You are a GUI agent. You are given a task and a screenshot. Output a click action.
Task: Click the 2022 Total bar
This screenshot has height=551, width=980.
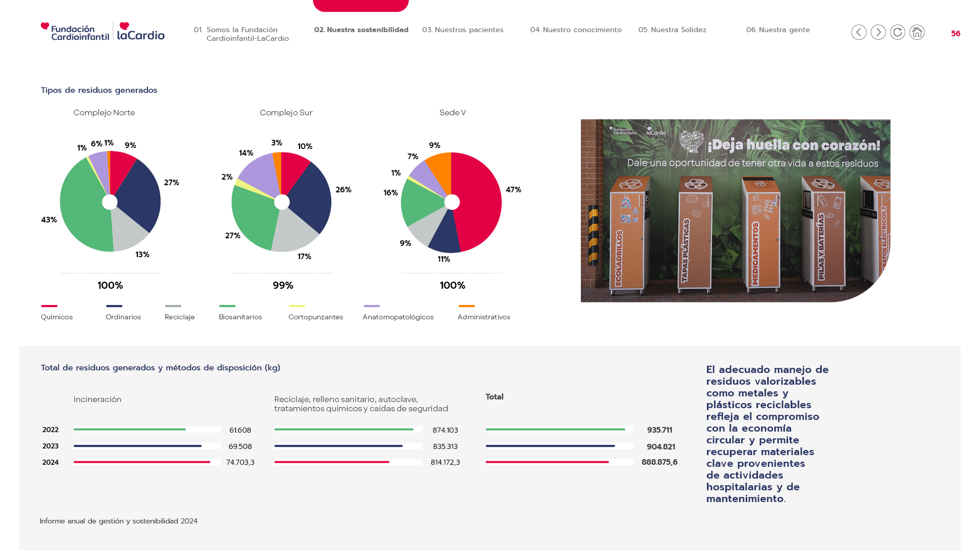point(559,430)
